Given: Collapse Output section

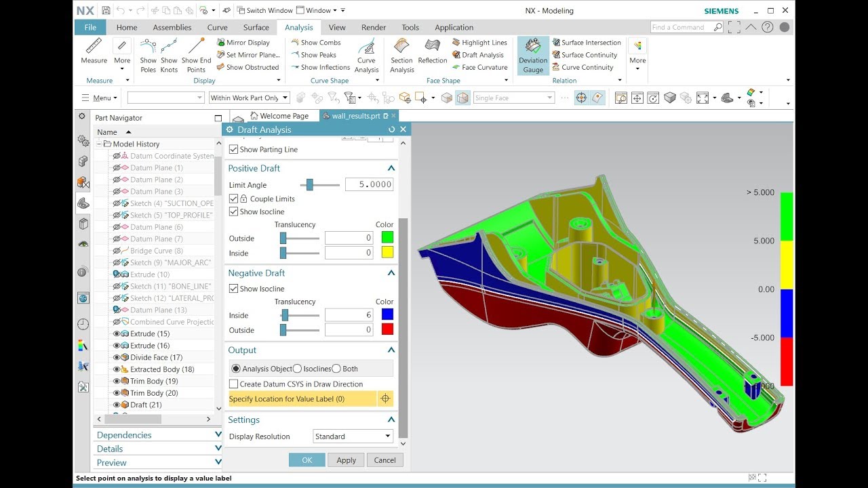Looking at the screenshot, I should (x=391, y=350).
